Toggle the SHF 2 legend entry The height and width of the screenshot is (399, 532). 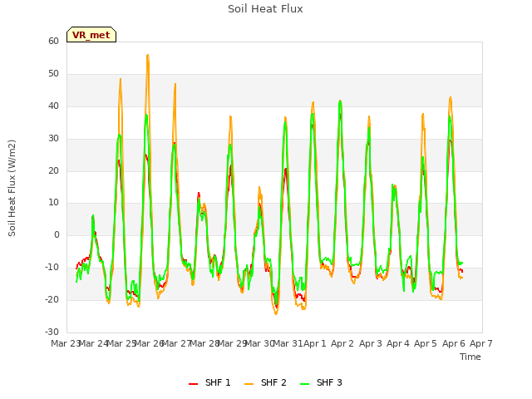265,382
